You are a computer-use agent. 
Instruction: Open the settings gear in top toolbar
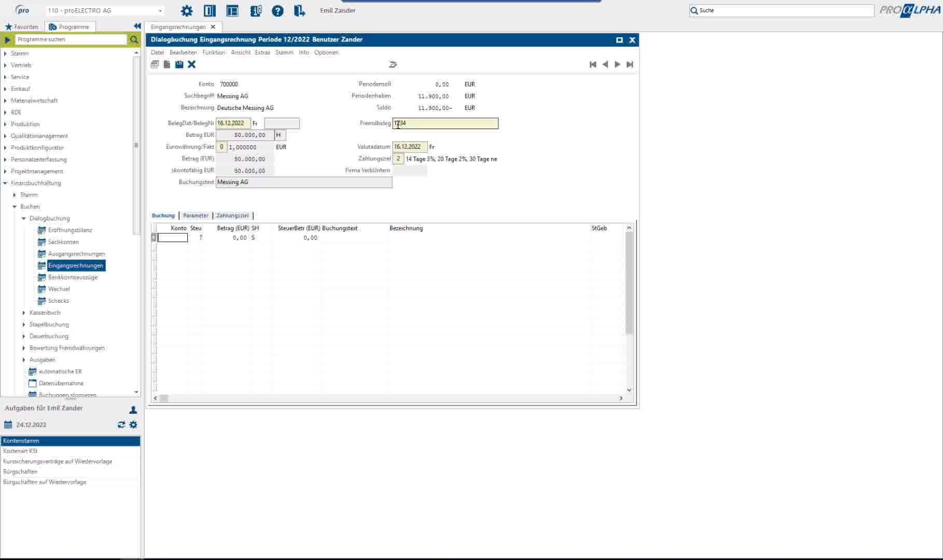(x=187, y=10)
